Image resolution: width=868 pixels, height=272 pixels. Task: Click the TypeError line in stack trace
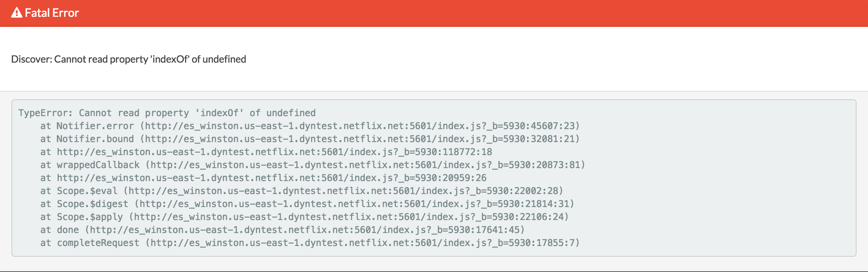167,113
